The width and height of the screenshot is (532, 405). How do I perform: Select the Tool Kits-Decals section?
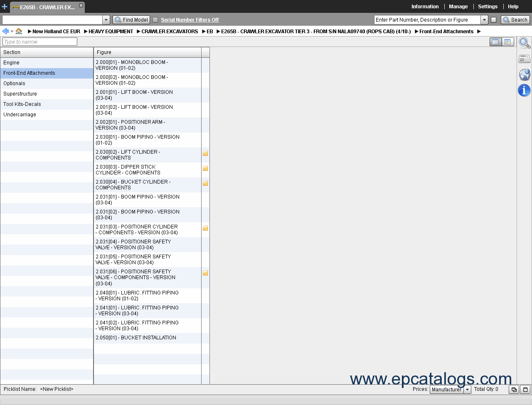click(x=47, y=104)
